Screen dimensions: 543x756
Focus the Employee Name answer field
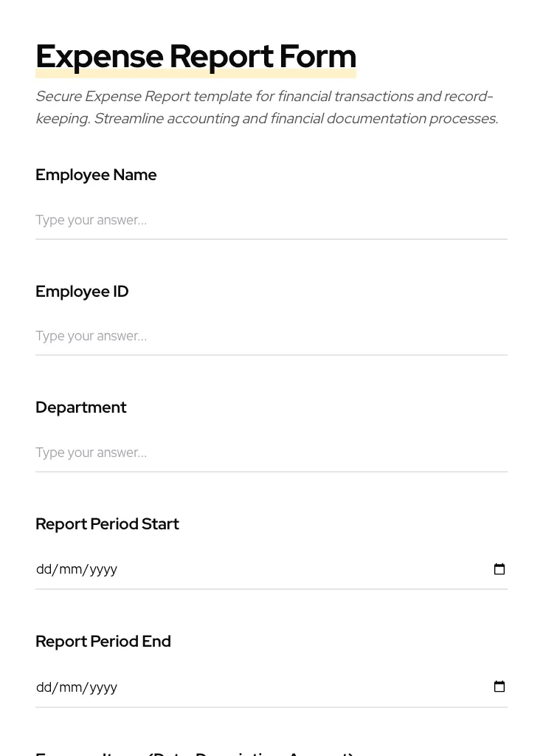(x=221, y=219)
